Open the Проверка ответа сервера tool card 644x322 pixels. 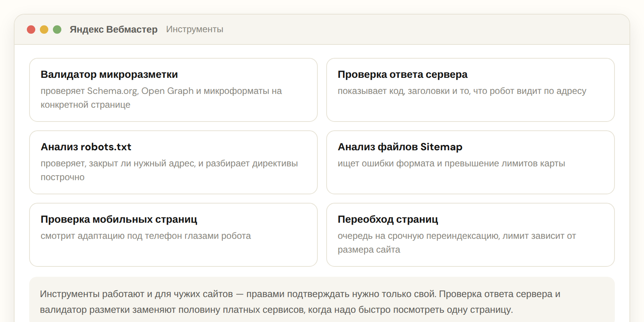point(470,90)
